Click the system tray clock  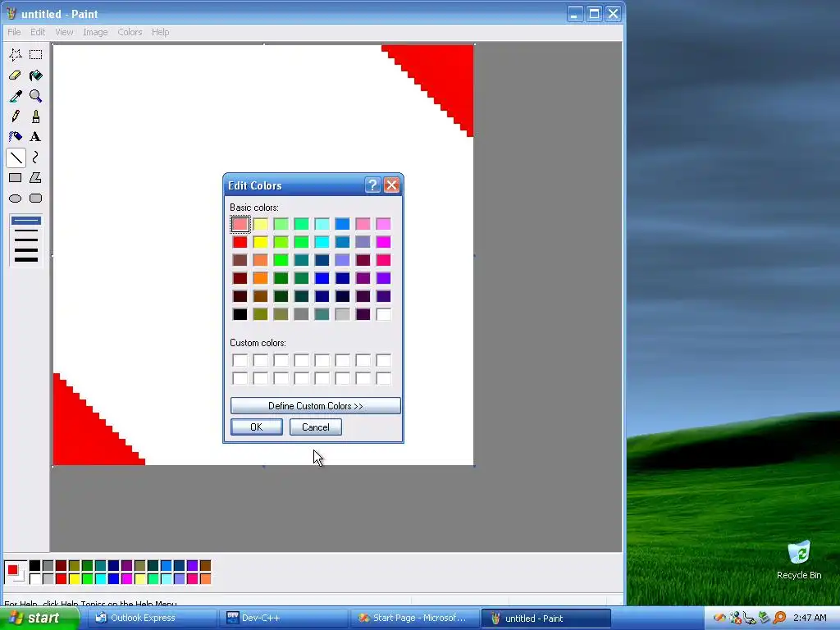(x=810, y=619)
